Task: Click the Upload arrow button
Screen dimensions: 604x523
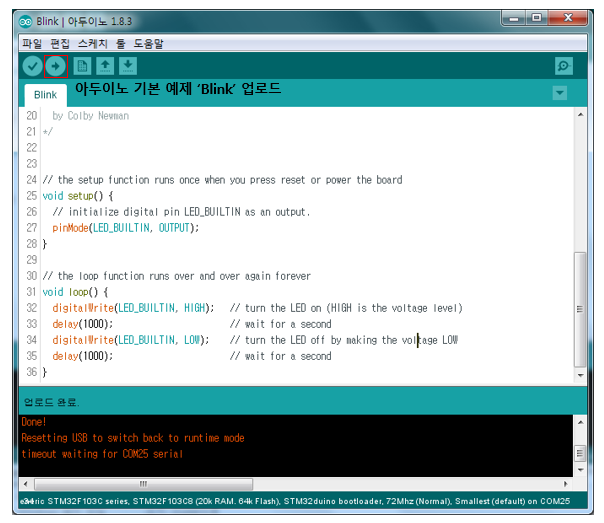Action: tap(55, 66)
